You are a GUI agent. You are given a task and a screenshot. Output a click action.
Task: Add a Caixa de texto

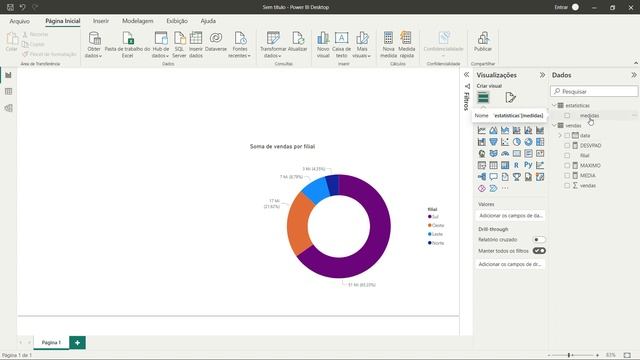pos(342,44)
